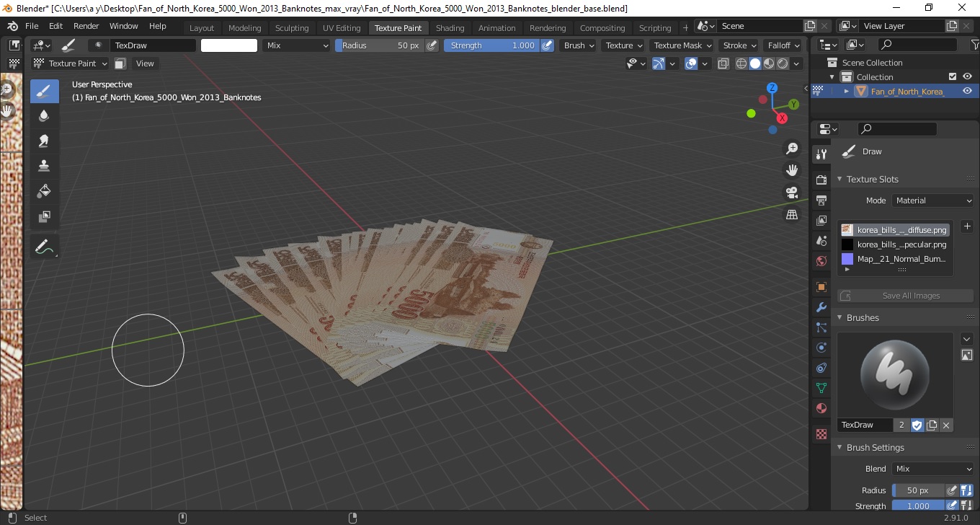980x525 pixels.
Task: Open header blend mode Mix dropdown
Action: (x=296, y=45)
